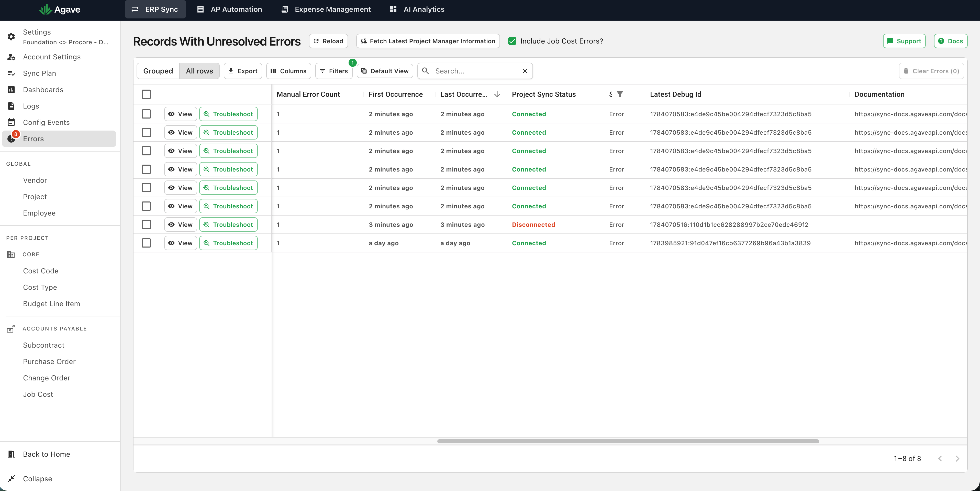Open the Default View selector
The height and width of the screenshot is (491, 980).
(385, 71)
